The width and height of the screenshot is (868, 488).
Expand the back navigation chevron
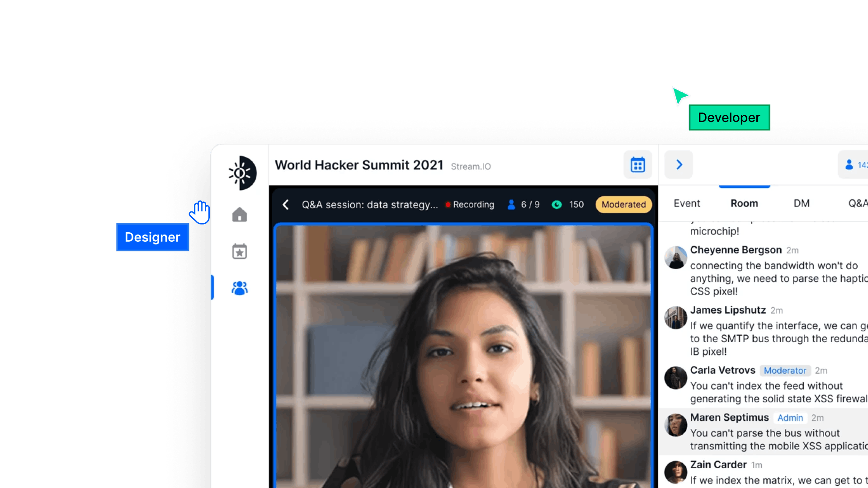pyautogui.click(x=285, y=204)
